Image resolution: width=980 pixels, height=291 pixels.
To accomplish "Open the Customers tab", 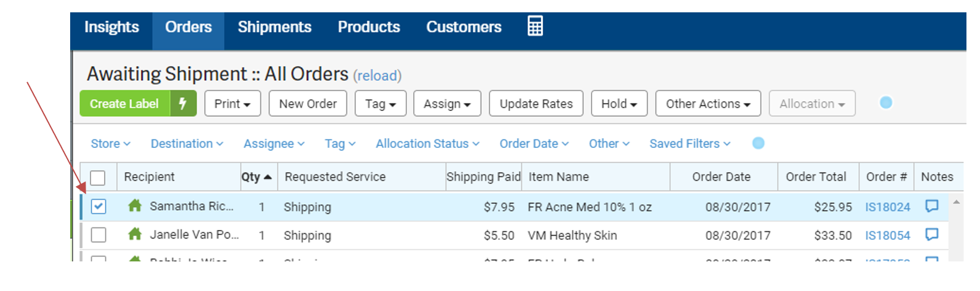I will 464,27.
